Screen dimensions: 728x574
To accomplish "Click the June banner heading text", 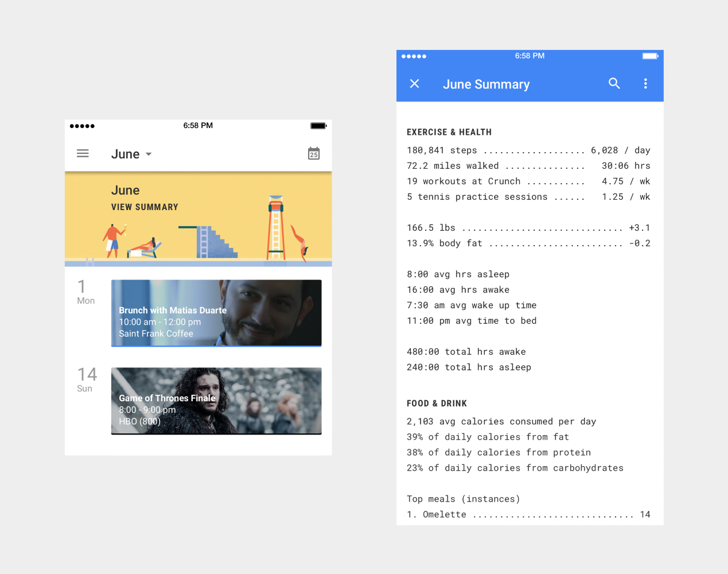I will point(125,191).
